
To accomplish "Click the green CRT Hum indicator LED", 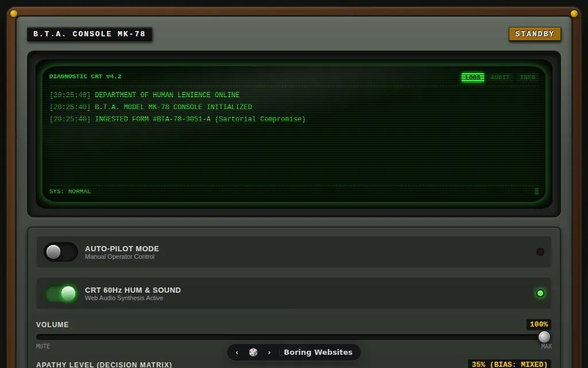I will (x=540, y=293).
